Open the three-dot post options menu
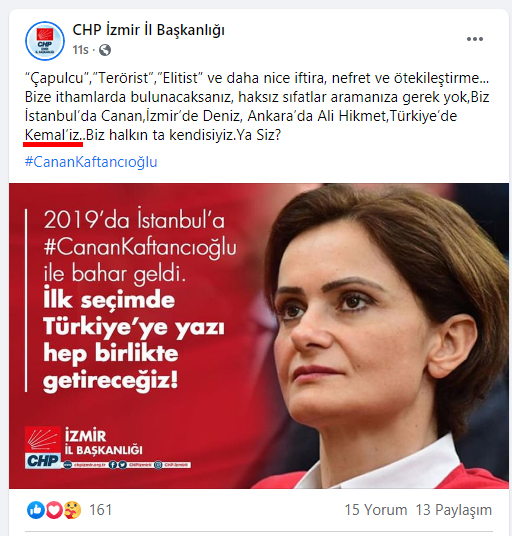The height and width of the screenshot is (536, 512). tap(475, 39)
